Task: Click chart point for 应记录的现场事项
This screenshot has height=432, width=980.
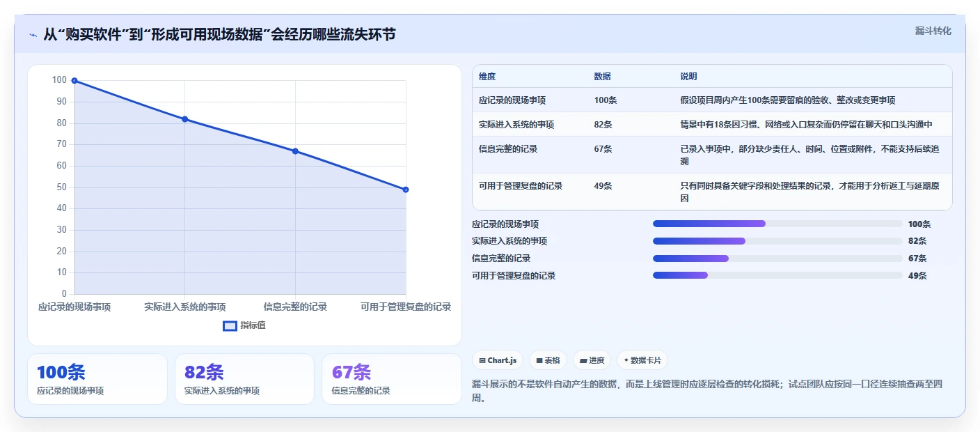Action: tap(74, 81)
